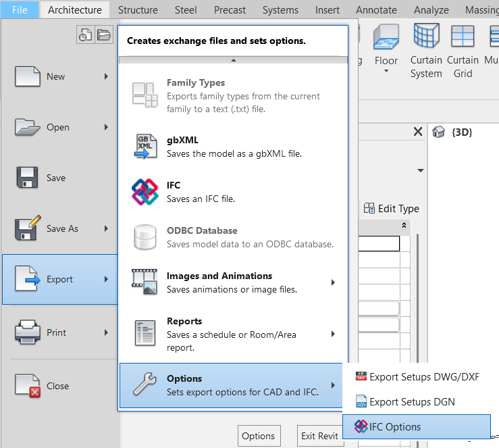Click the Save menu label
Screen dimensions: 499x448
pyautogui.click(x=56, y=178)
